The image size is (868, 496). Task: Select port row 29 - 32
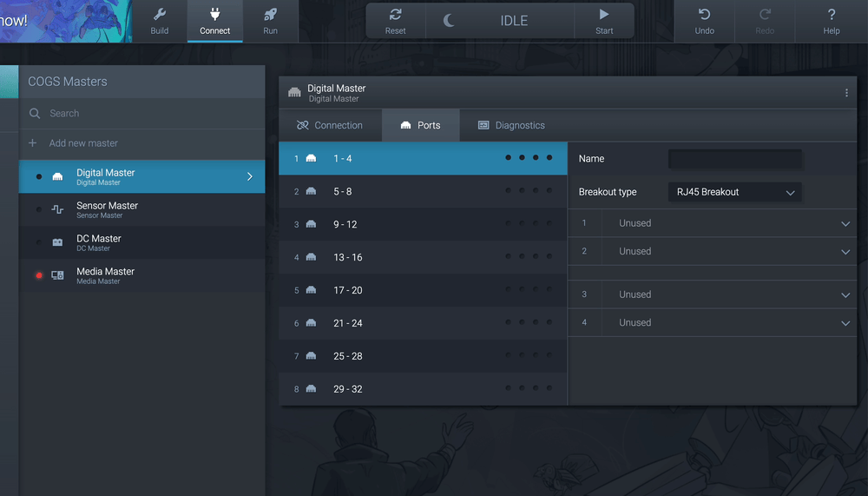point(423,389)
